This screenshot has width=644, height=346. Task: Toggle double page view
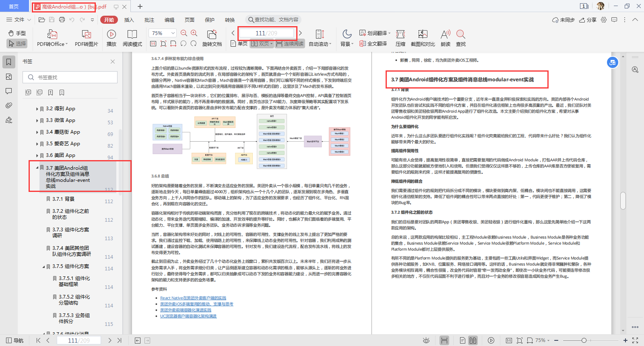click(262, 43)
